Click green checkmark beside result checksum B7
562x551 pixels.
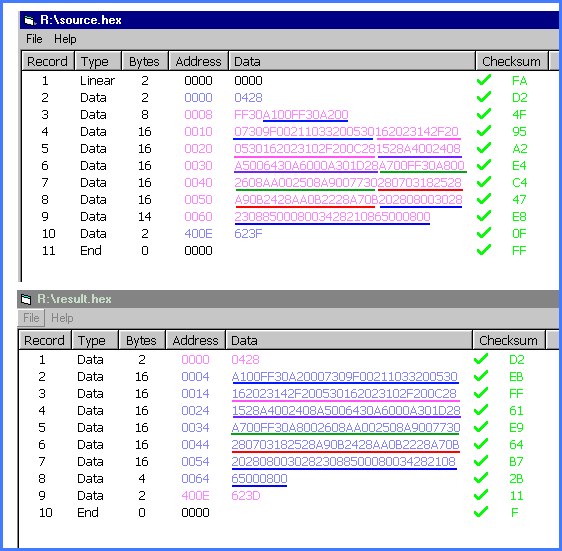point(481,461)
